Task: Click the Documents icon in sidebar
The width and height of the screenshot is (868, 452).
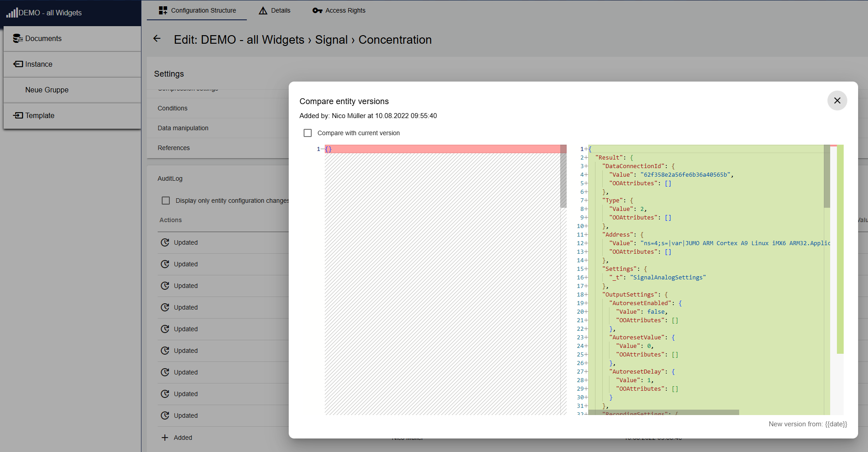Action: pyautogui.click(x=18, y=39)
